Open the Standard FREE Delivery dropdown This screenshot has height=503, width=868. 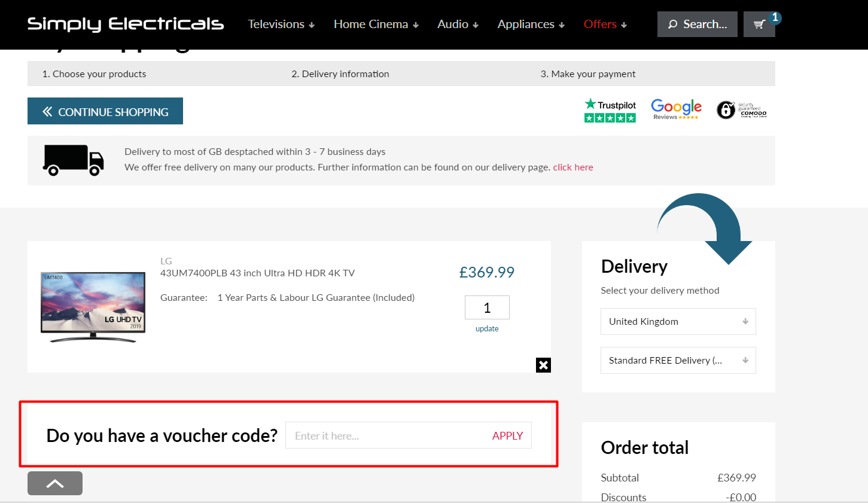point(678,360)
